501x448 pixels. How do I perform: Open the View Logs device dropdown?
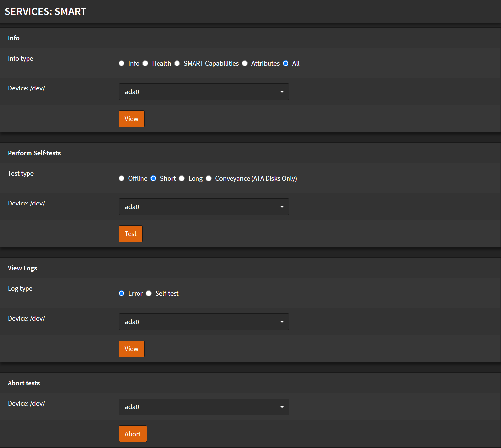coord(204,322)
